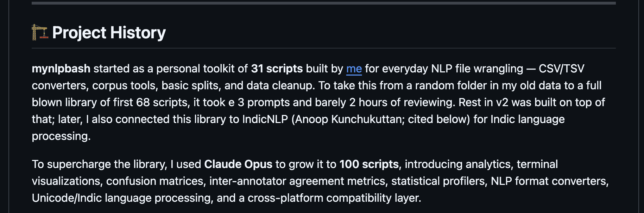The width and height of the screenshot is (644, 213).
Task: Select the bold "Claude Opus" text
Action: pyautogui.click(x=238, y=164)
